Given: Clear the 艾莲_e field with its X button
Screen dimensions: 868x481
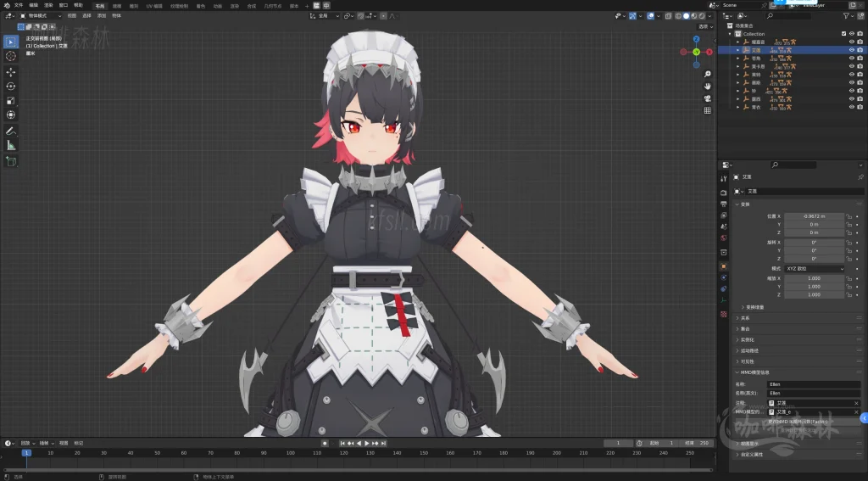Looking at the screenshot, I should coord(856,412).
